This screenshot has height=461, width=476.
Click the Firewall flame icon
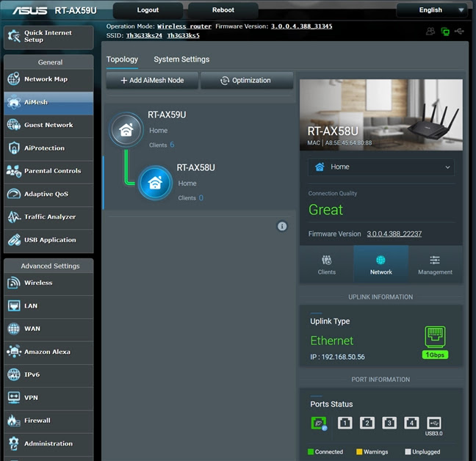coord(14,421)
